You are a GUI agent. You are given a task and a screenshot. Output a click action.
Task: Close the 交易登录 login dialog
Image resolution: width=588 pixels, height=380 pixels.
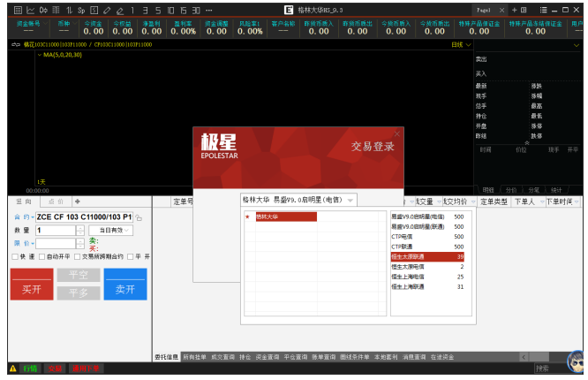(x=397, y=133)
